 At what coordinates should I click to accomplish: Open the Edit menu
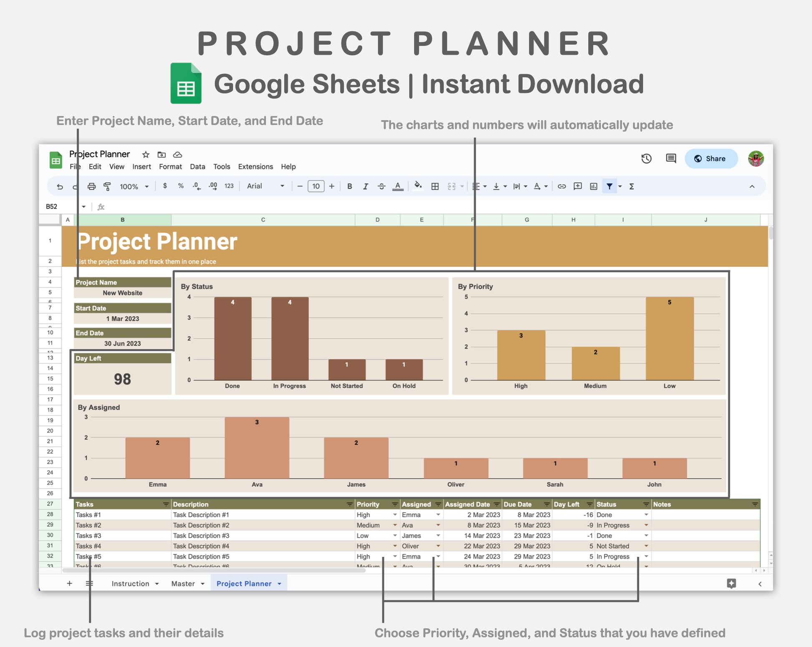[x=95, y=166]
